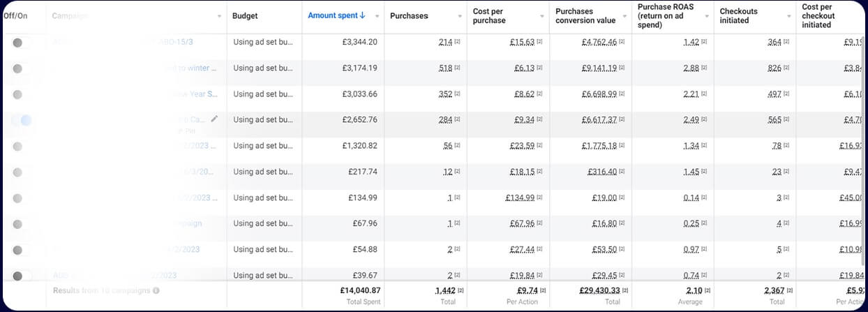The height and width of the screenshot is (312, 868).
Task: Turn off the active campaign spending £2,652.76
Action: (x=22, y=120)
